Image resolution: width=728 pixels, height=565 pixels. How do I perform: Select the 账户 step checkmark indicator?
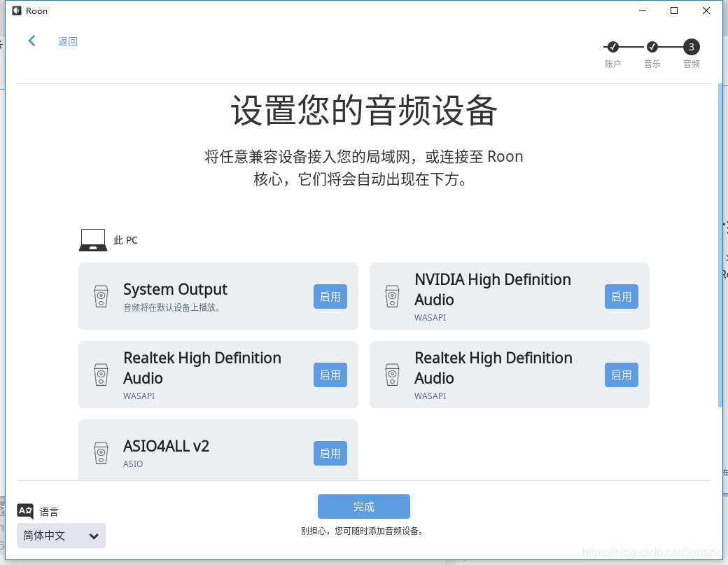point(613,47)
